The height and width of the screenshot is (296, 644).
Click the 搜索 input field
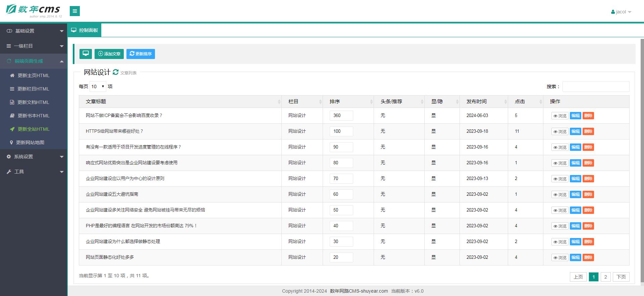pyautogui.click(x=596, y=86)
